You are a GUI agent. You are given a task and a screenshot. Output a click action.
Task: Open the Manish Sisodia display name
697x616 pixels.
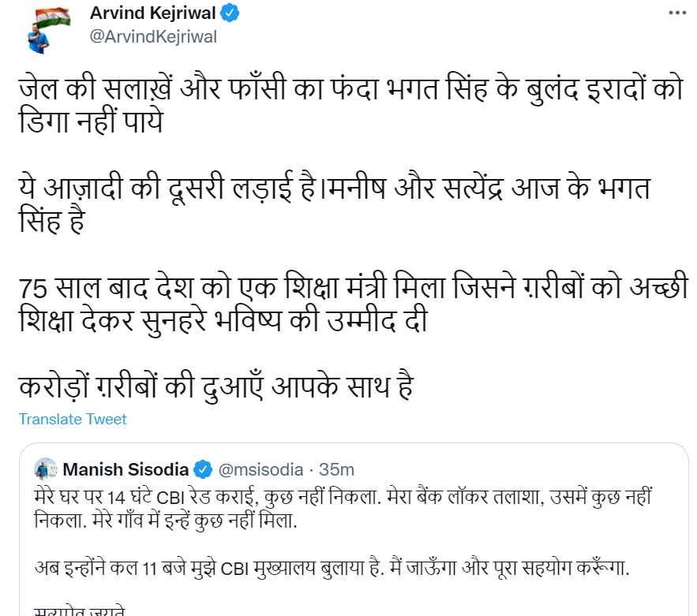click(126, 469)
